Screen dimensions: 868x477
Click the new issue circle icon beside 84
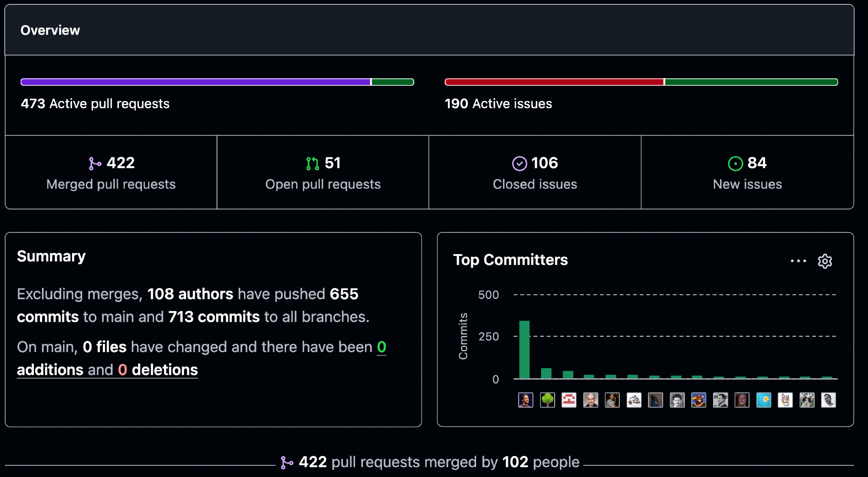pos(735,163)
